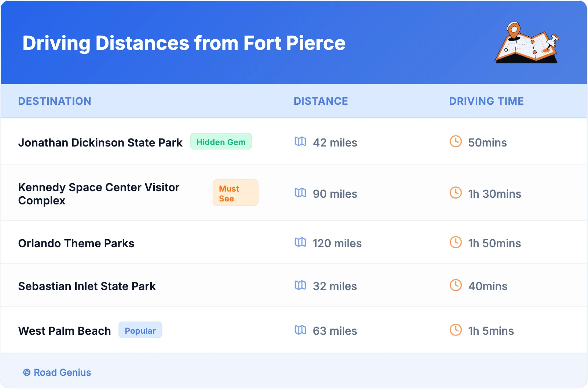
Task: Click the DRIVING TIME column header
Action: tap(486, 101)
